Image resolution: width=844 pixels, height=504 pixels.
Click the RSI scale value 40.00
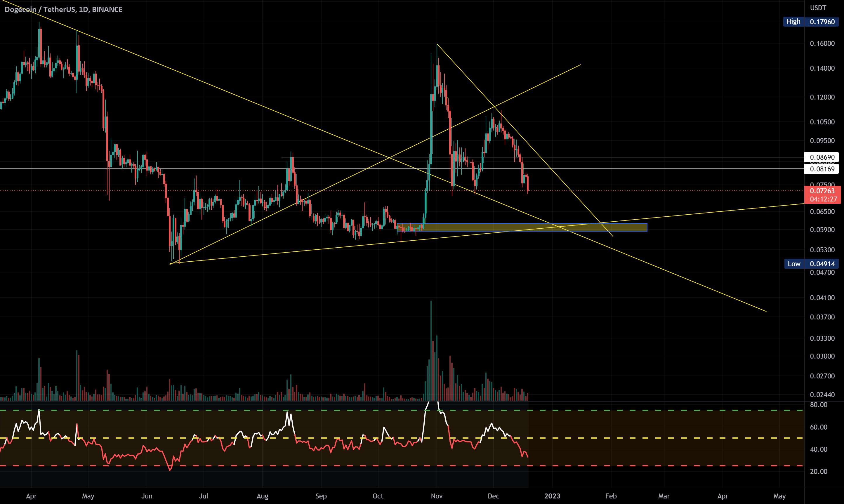(x=819, y=449)
